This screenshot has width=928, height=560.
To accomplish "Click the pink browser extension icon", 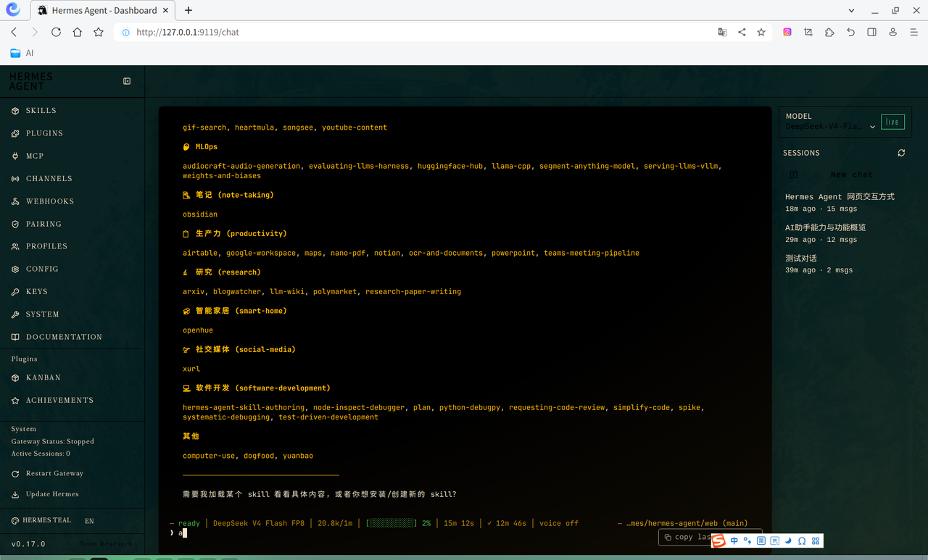I will (787, 32).
